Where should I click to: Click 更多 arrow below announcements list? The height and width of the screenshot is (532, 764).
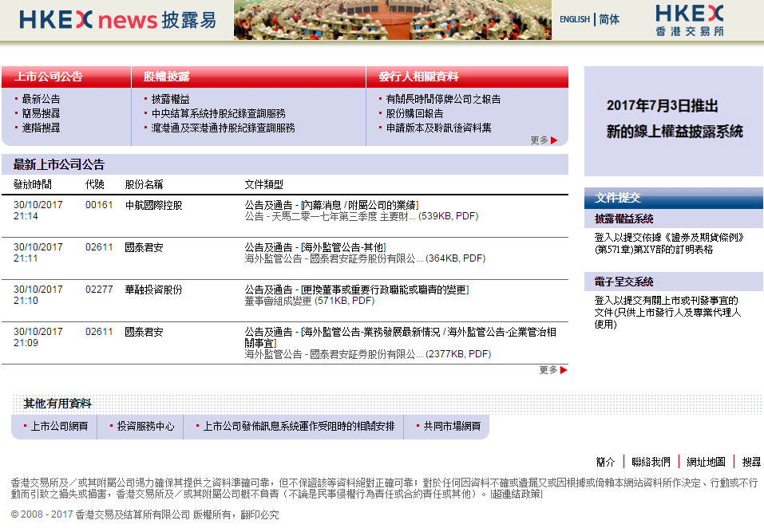(553, 370)
